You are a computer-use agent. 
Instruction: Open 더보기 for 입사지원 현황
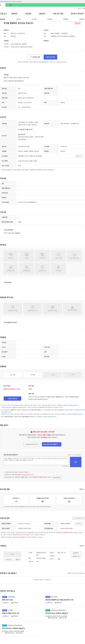82,489
